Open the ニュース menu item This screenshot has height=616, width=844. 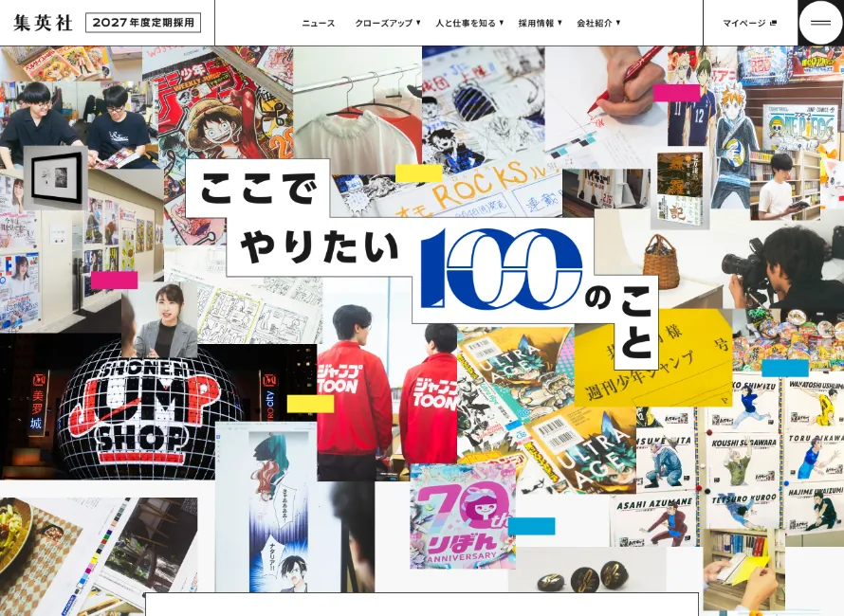click(x=318, y=23)
